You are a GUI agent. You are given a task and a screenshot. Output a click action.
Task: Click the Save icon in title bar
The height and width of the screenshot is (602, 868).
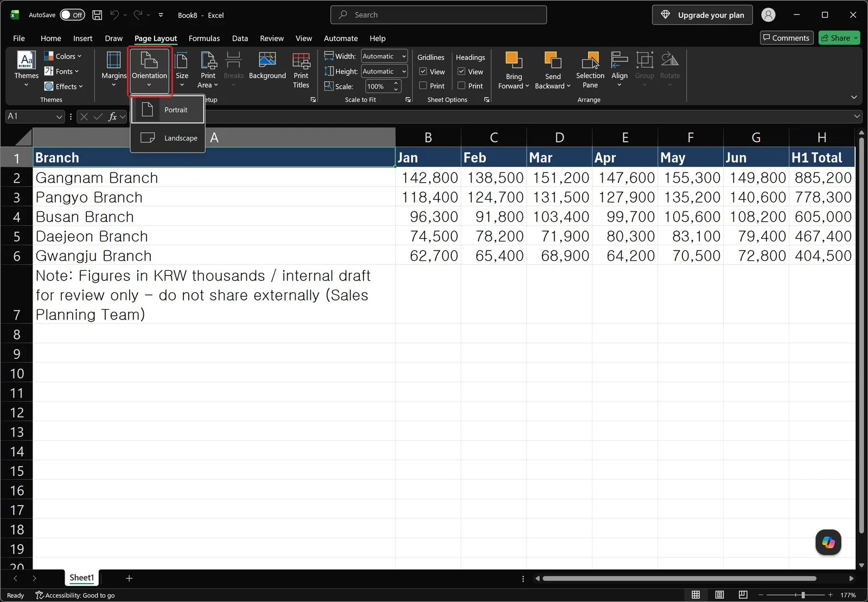(97, 15)
